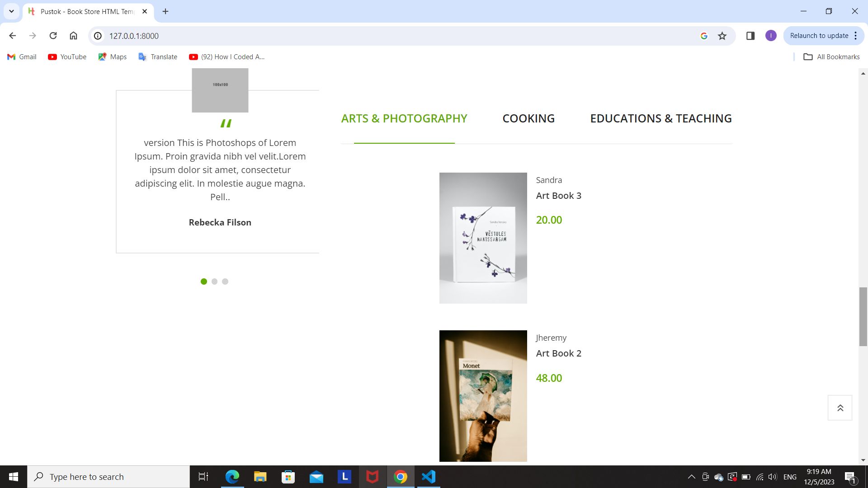Click the Art Book 2 Monet cover
This screenshot has width=868, height=488.
pyautogui.click(x=483, y=396)
